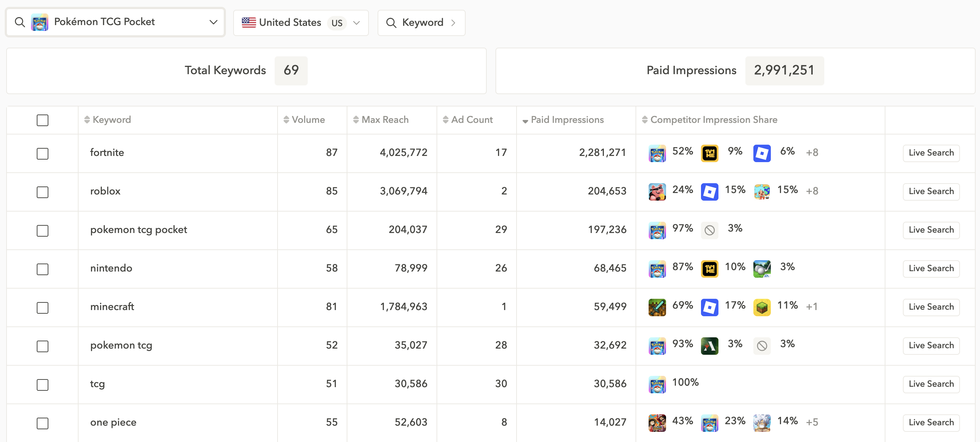Select the fortnite keyword checkbox
The width and height of the screenshot is (980, 442).
[x=43, y=153]
